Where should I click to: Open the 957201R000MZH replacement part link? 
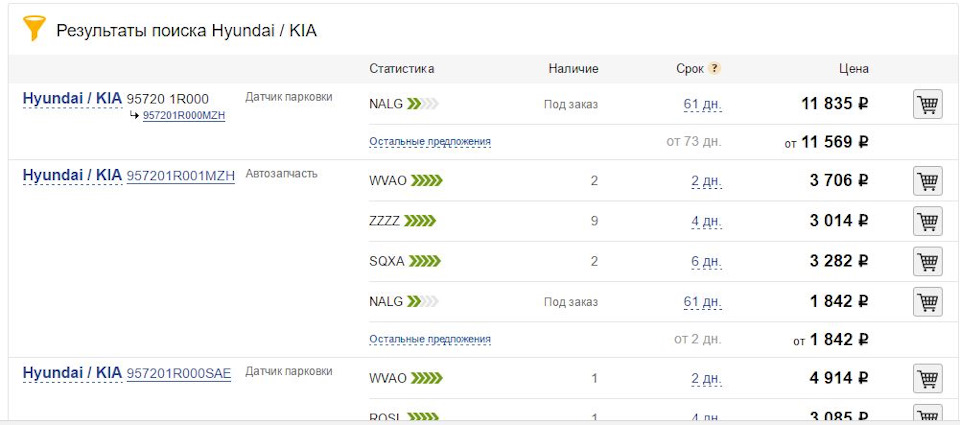[x=184, y=116]
